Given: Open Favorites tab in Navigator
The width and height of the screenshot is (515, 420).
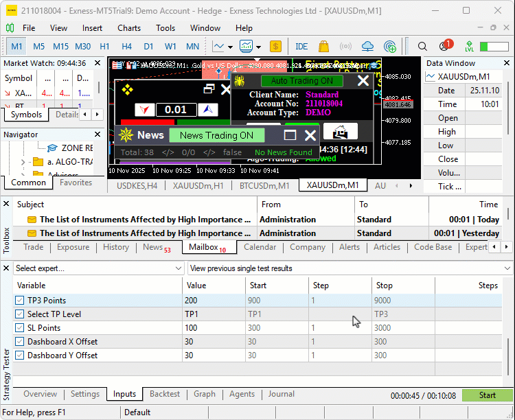Looking at the screenshot, I should [76, 183].
